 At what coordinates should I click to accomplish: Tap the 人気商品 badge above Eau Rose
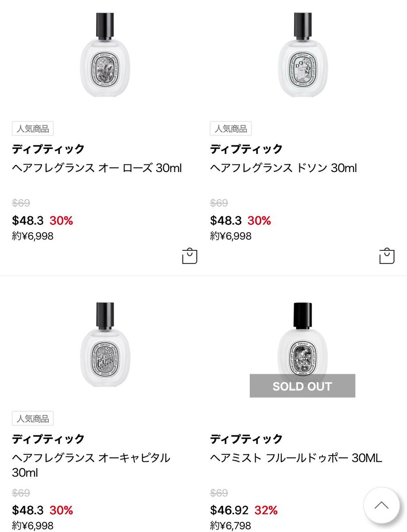click(33, 129)
